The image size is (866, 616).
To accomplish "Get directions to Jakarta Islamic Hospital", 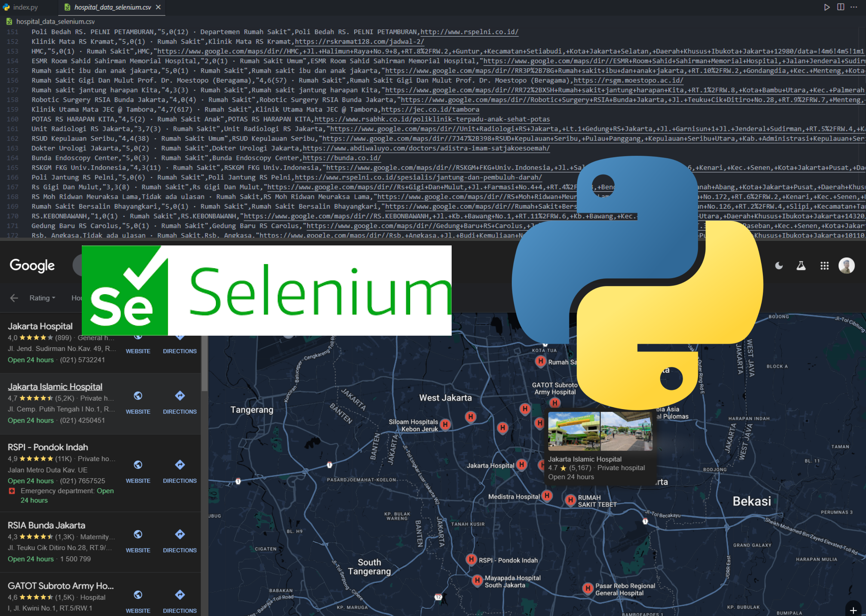I will coord(180,396).
